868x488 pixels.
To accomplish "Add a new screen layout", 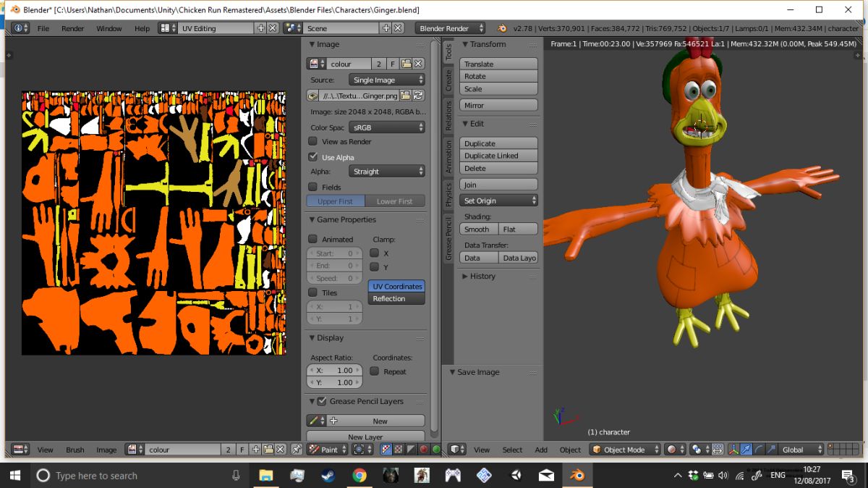I will (x=261, y=28).
